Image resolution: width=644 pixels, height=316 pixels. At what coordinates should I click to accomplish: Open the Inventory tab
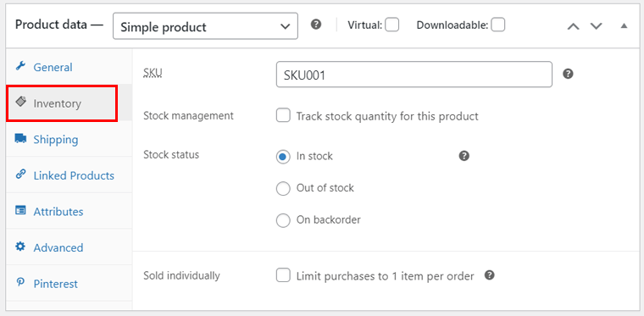pyautogui.click(x=69, y=103)
